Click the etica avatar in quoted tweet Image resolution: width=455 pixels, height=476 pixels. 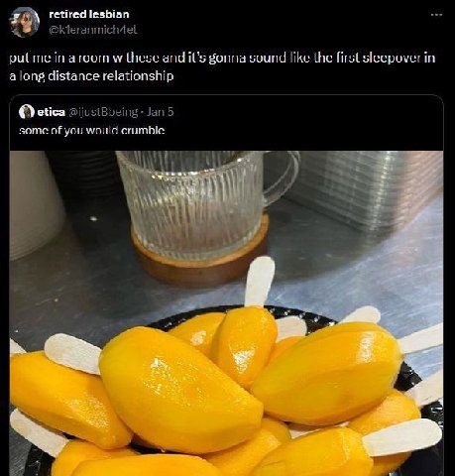(27, 112)
